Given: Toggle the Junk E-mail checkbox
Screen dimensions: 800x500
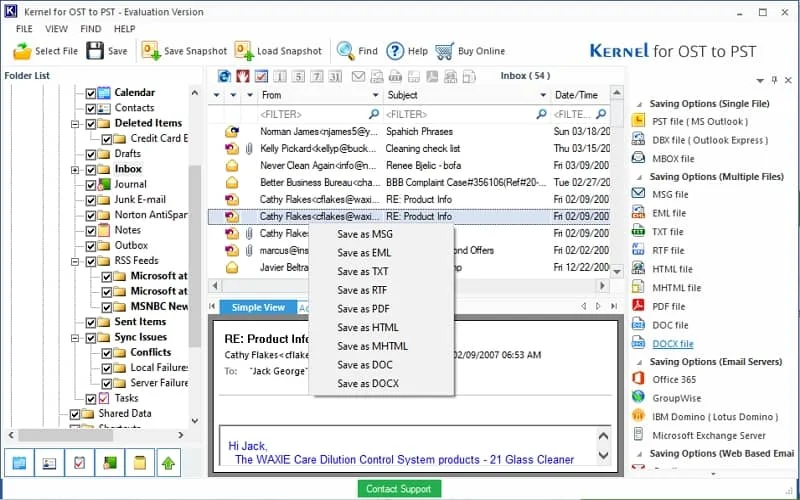Looking at the screenshot, I should 90,201.
